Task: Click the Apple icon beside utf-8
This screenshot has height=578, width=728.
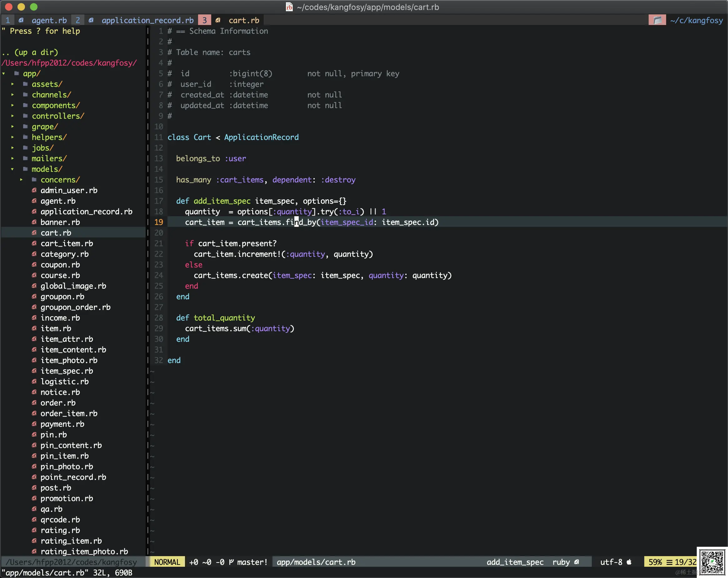Action: [629, 562]
